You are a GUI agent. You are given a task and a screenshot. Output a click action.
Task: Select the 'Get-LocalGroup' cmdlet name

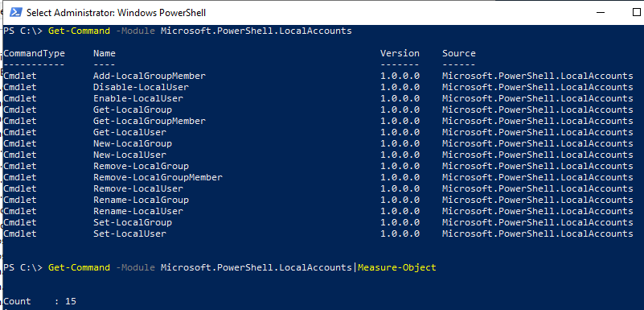(132, 110)
